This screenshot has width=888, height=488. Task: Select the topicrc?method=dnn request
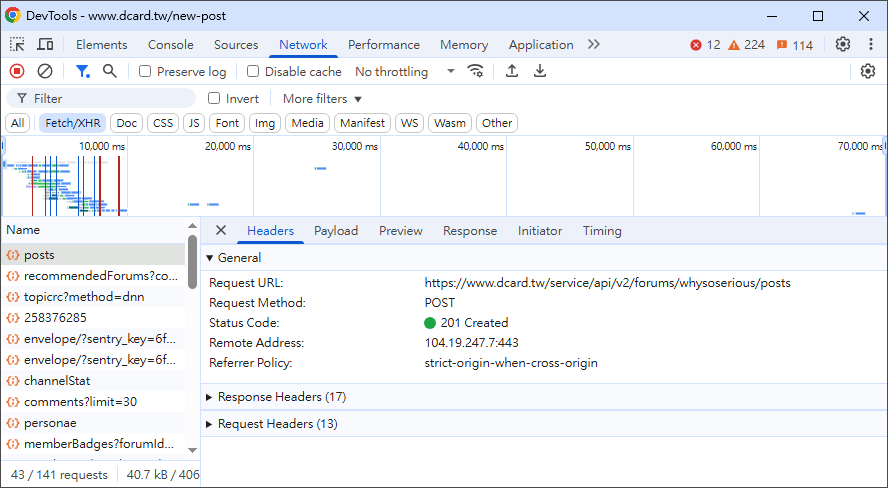point(93,297)
